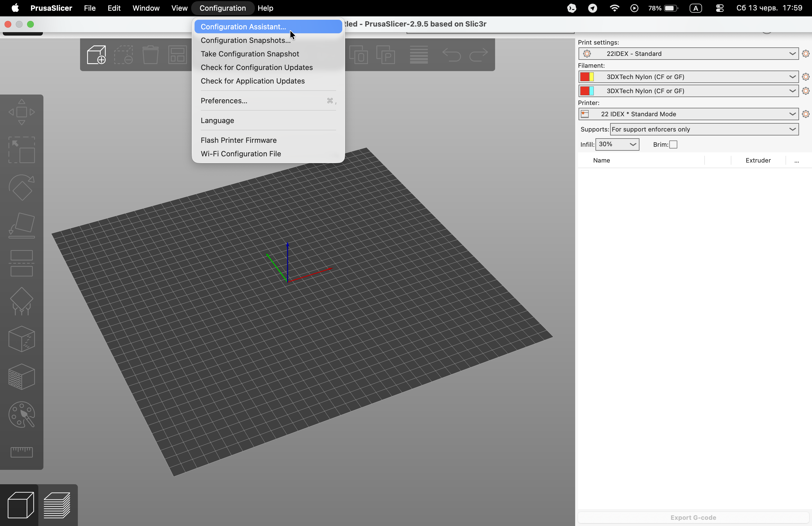Viewport: 812px width, 526px height.
Task: Switch to 3D editor view cube
Action: (21, 505)
